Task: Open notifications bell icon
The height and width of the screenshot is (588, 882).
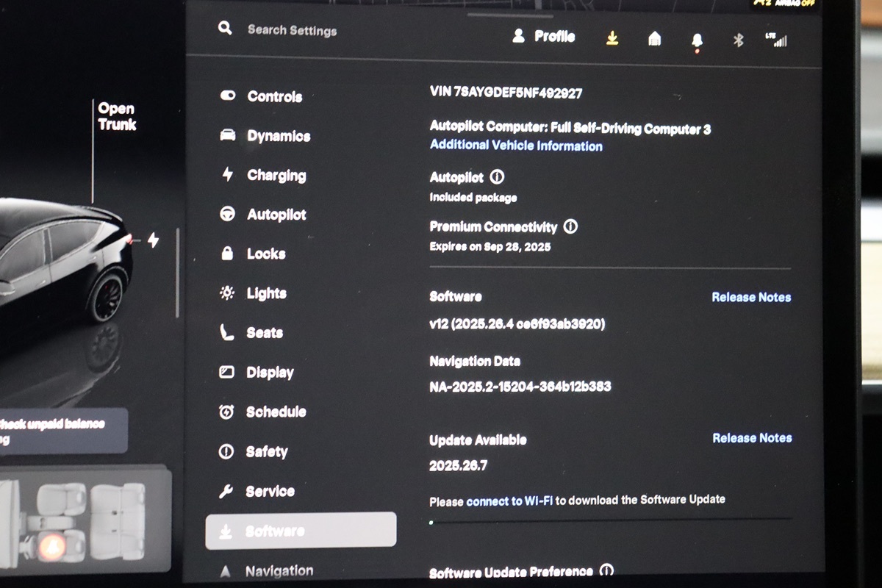Action: [x=697, y=40]
